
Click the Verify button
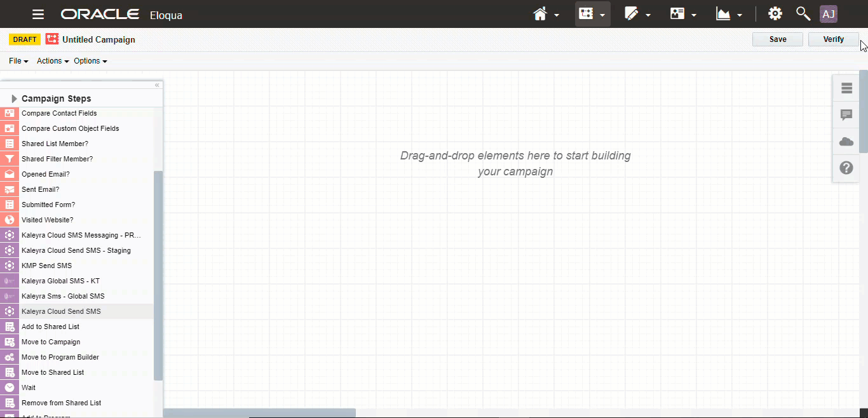coord(834,39)
